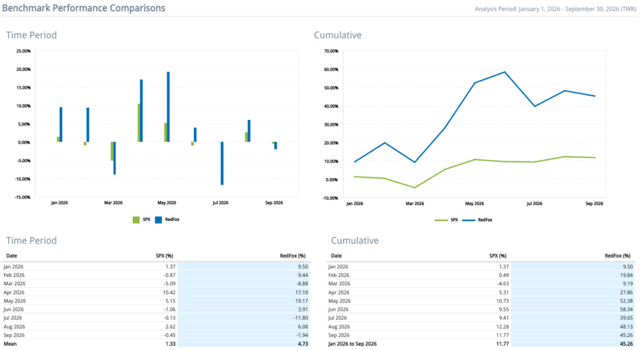Click the -1.94 RedFox value for Sep 2026
The height and width of the screenshot is (350, 644).
[302, 335]
